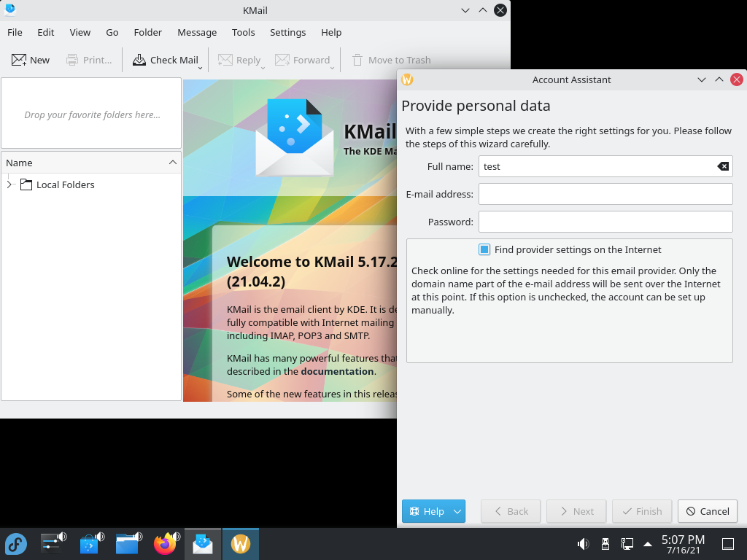Viewport: 747px width, 560px height.
Task: Click the documentation link in the welcome page
Action: 337,371
